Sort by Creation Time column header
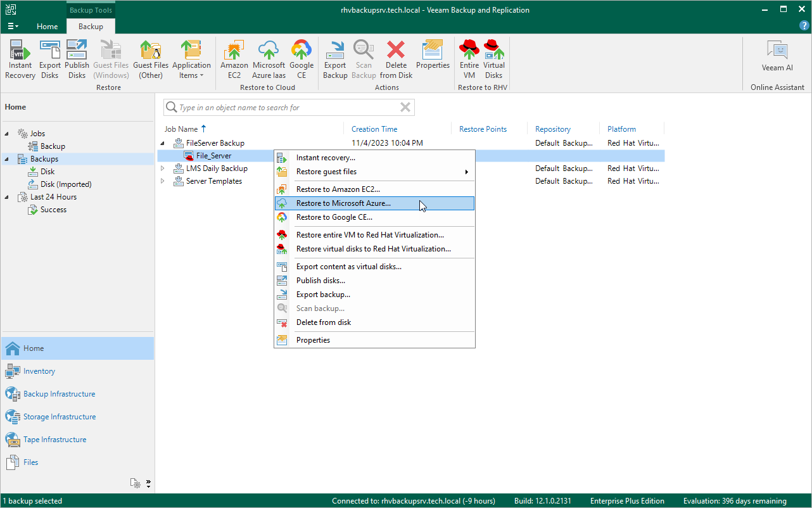 coord(374,129)
